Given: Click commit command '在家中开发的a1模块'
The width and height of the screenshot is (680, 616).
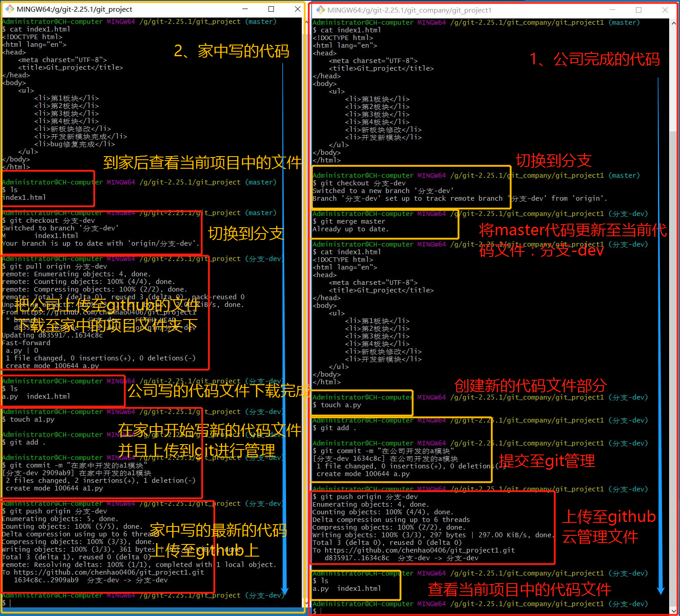Looking at the screenshot, I should 75,465.
